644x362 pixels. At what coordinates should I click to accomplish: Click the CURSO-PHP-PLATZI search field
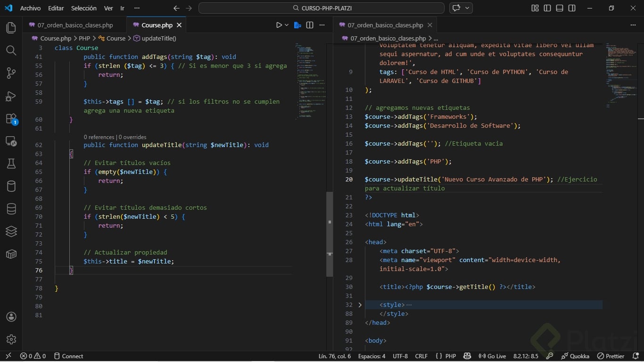(321, 8)
